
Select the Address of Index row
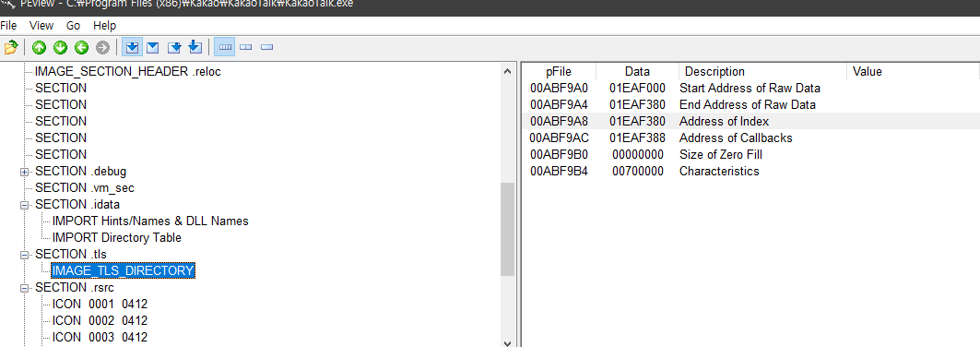pos(750,121)
